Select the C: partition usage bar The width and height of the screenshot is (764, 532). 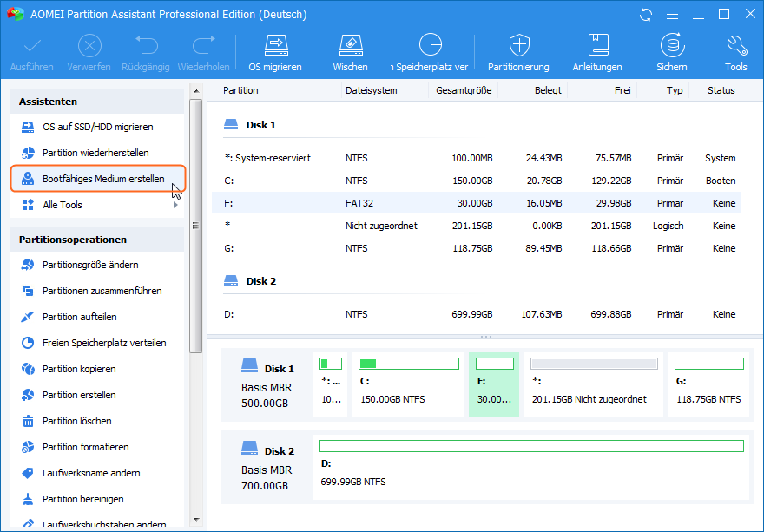point(408,364)
